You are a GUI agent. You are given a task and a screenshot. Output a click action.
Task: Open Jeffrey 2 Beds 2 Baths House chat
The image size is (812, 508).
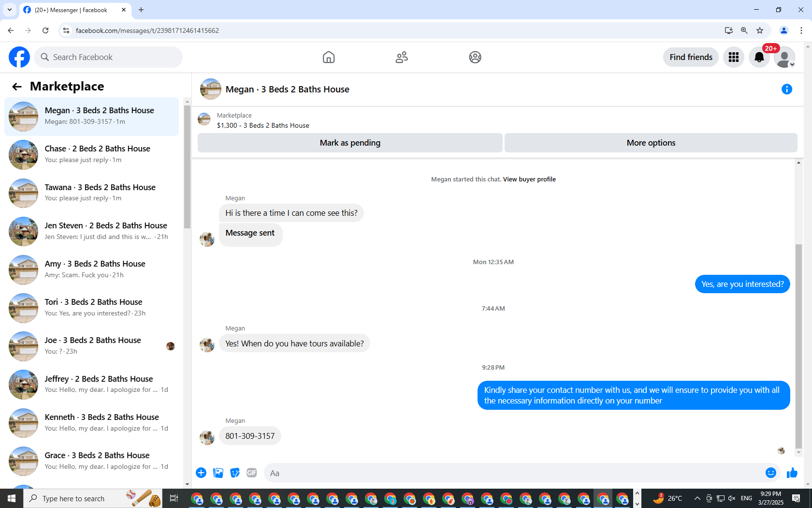pos(92,384)
